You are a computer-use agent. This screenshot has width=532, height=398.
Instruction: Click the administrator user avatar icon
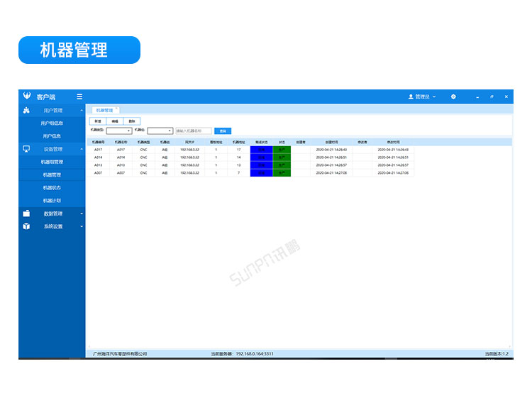click(x=411, y=96)
